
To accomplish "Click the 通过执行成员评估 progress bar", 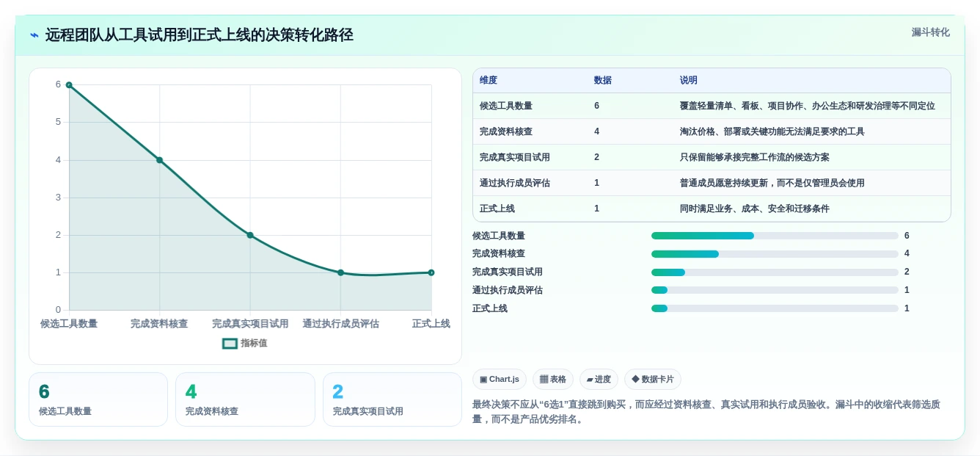I will 775,290.
